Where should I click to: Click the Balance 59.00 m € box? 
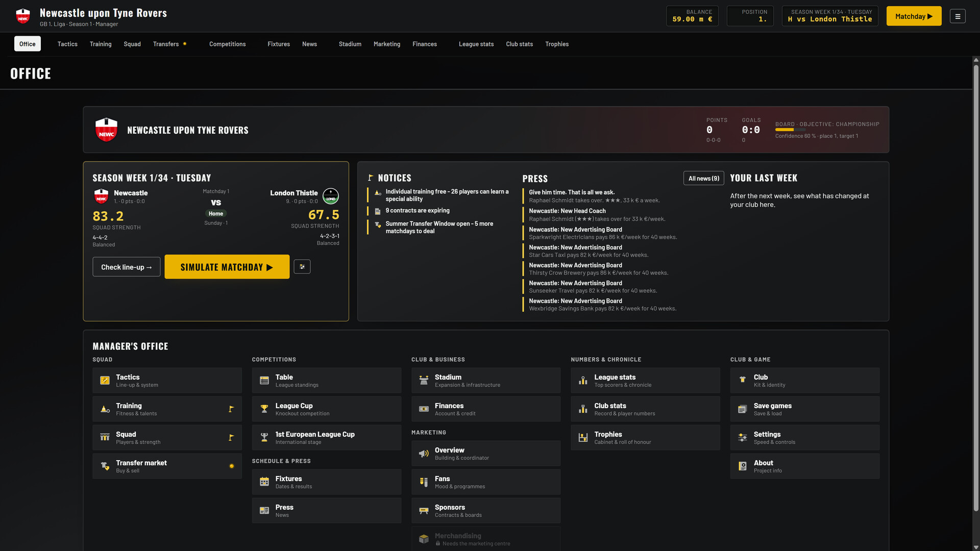[692, 16]
